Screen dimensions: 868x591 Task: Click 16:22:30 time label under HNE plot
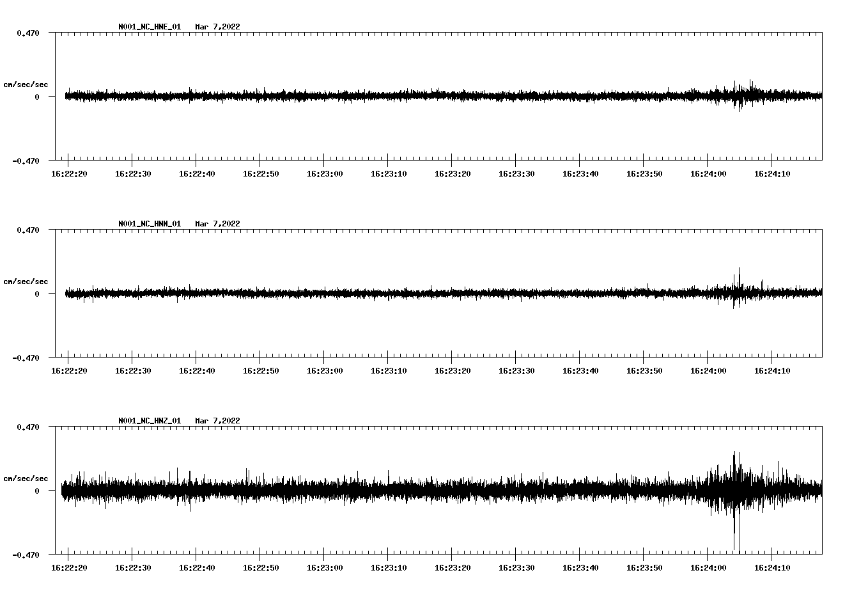point(133,173)
